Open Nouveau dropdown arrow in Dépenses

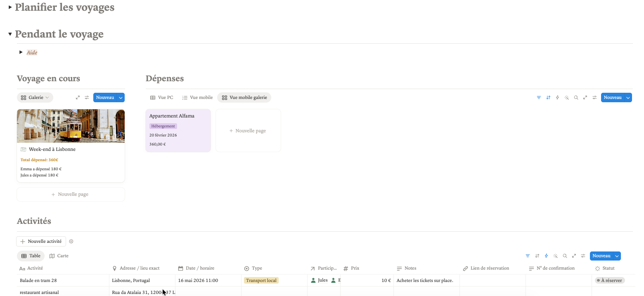(x=628, y=98)
